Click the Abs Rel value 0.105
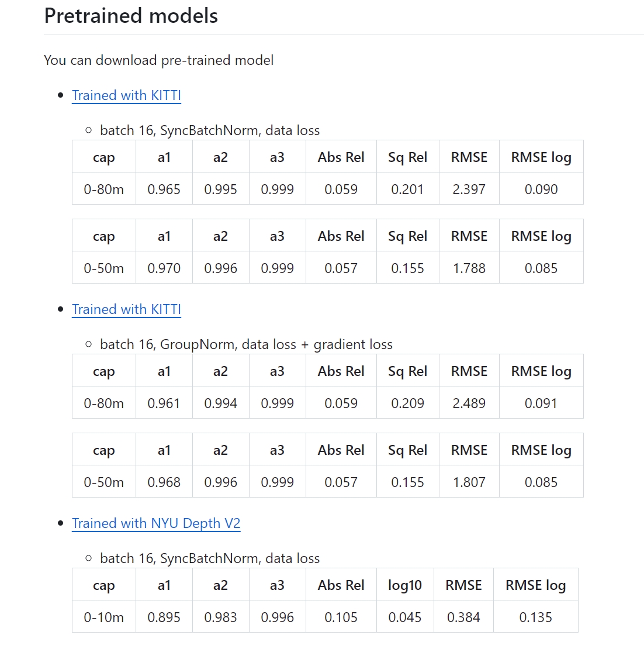644x656 pixels. tap(341, 617)
